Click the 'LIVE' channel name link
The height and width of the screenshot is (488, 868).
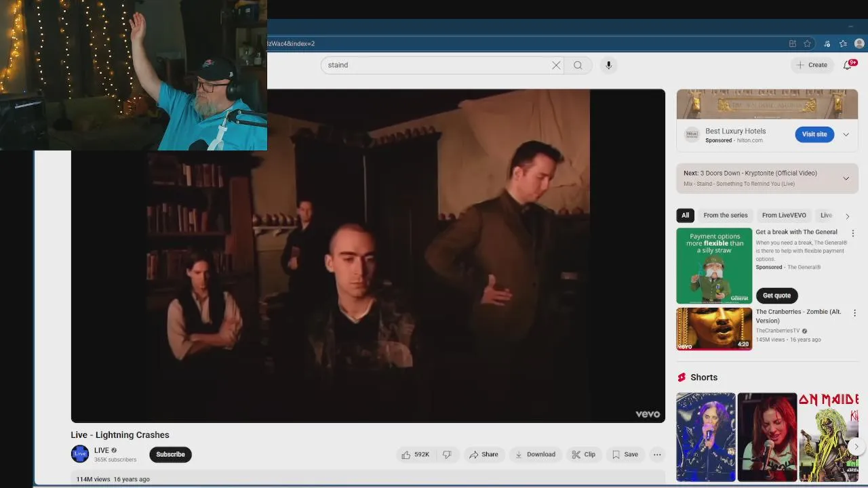tap(102, 450)
